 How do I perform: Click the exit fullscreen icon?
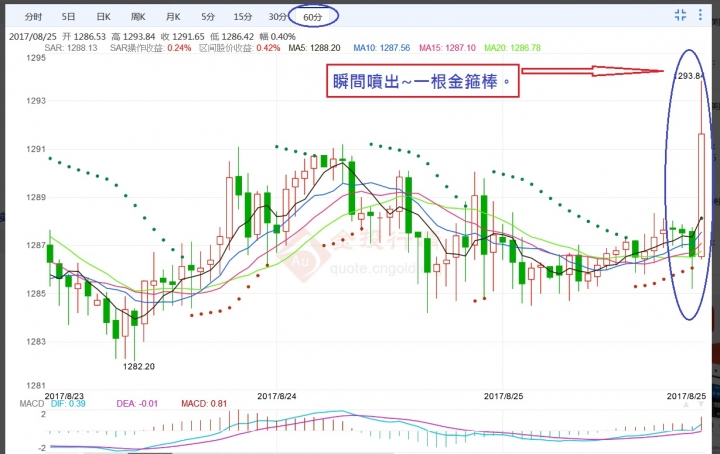pos(680,15)
